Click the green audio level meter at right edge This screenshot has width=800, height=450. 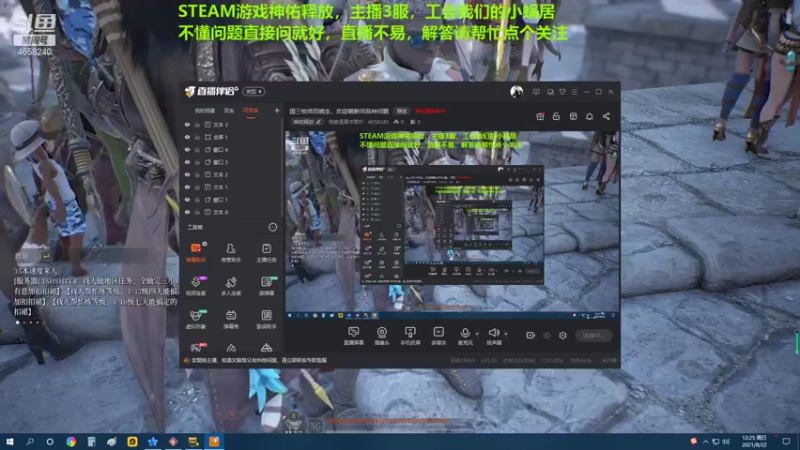pyautogui.click(x=796, y=342)
